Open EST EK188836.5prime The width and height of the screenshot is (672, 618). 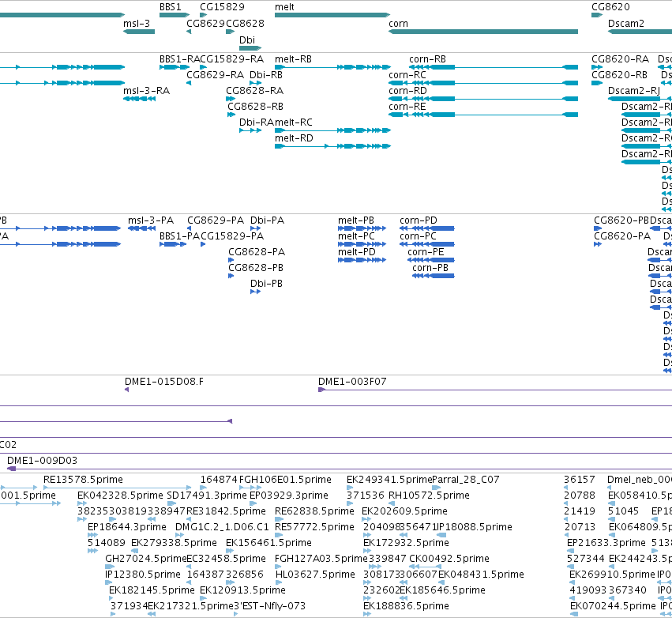tap(407, 606)
